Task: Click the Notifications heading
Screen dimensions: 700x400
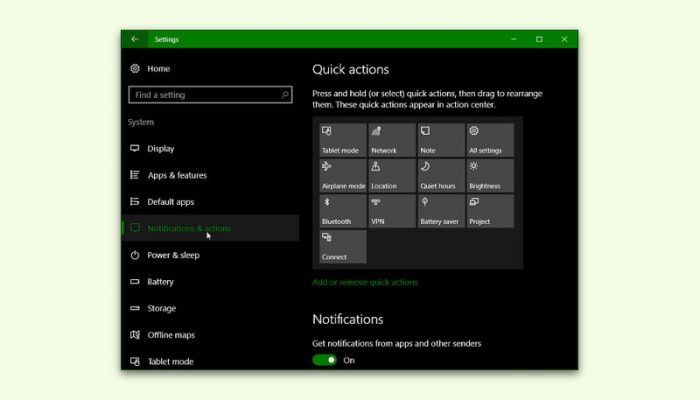Action: pos(348,319)
